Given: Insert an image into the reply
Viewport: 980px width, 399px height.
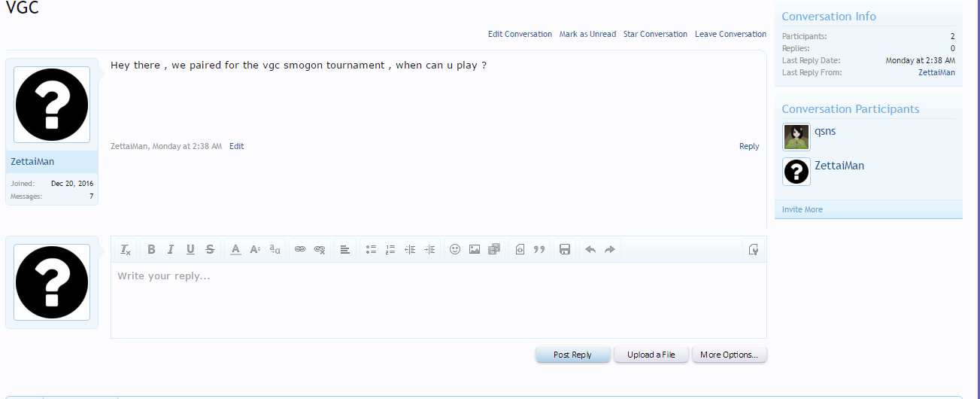Looking at the screenshot, I should point(475,249).
